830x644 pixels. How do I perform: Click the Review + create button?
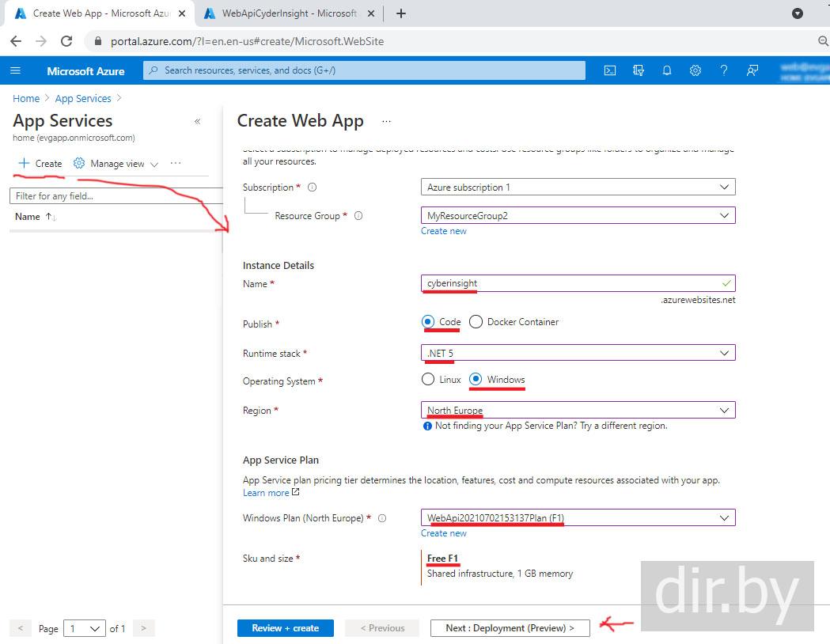[x=285, y=628]
